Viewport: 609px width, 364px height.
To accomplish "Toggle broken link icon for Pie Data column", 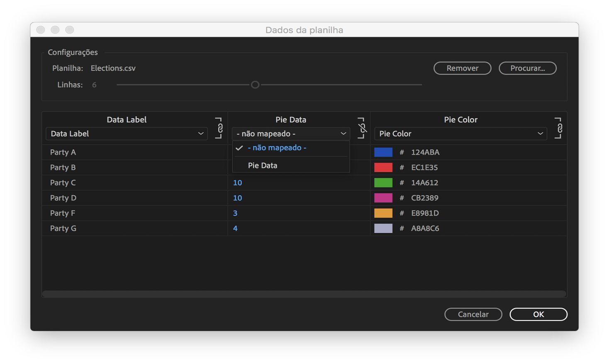I will tap(361, 128).
